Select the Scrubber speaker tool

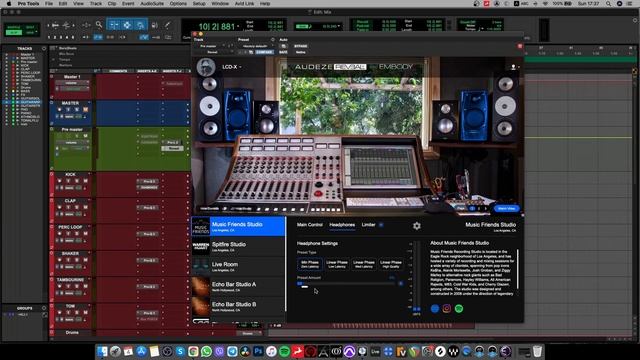tap(155, 25)
